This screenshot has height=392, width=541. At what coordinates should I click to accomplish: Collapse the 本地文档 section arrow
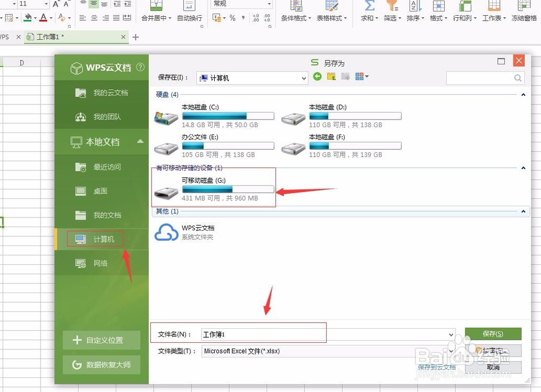[140, 141]
